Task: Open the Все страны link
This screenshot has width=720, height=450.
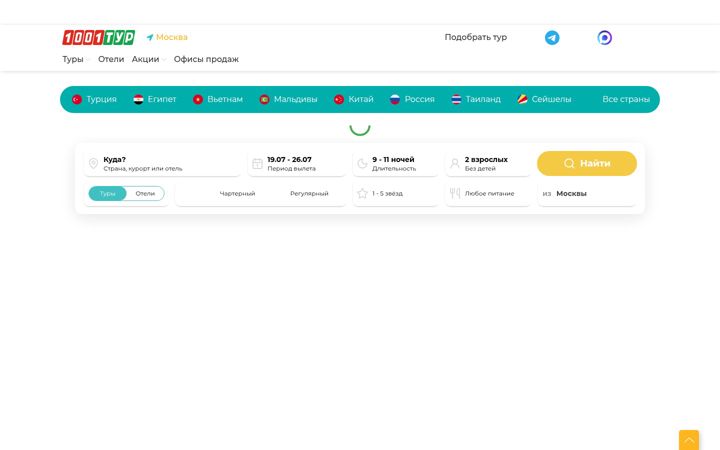Action: tap(626, 99)
